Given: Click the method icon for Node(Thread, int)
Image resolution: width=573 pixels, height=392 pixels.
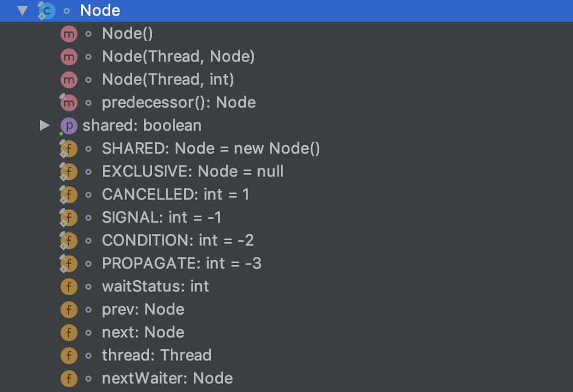Looking at the screenshot, I should 68,79.
